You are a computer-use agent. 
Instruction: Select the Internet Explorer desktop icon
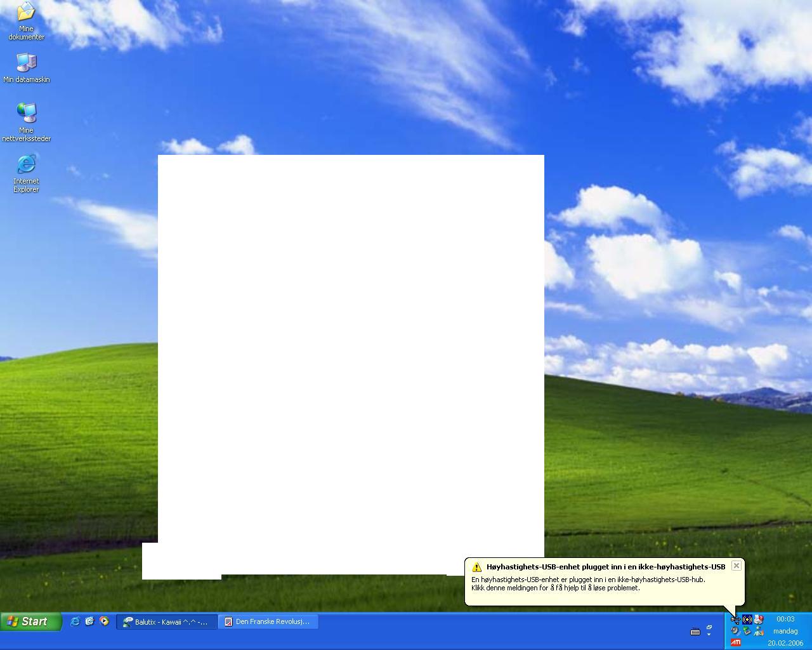26,173
